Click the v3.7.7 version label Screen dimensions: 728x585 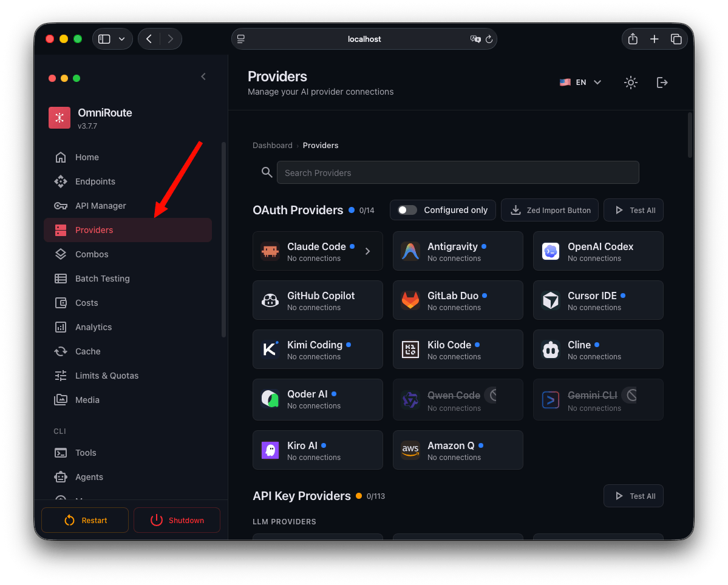(x=87, y=126)
